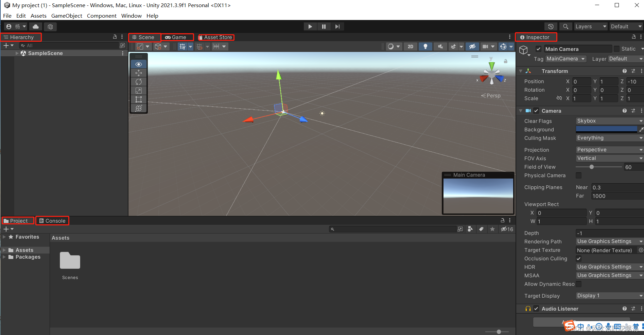Toggle the Static checkbox
This screenshot has height=335, width=644.
pos(616,49)
